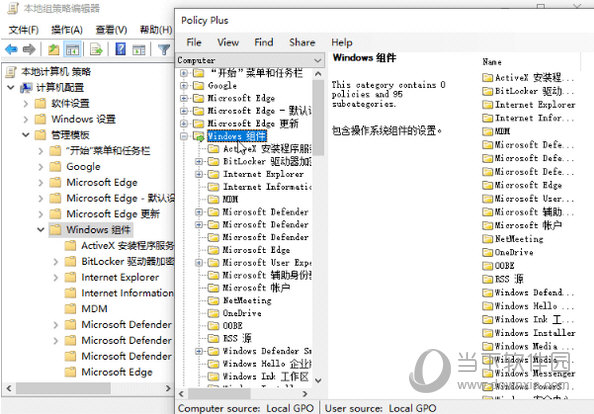Expand Internet Explorer in Policy Plus tree
Image resolution: width=594 pixels, height=414 pixels.
(x=199, y=174)
